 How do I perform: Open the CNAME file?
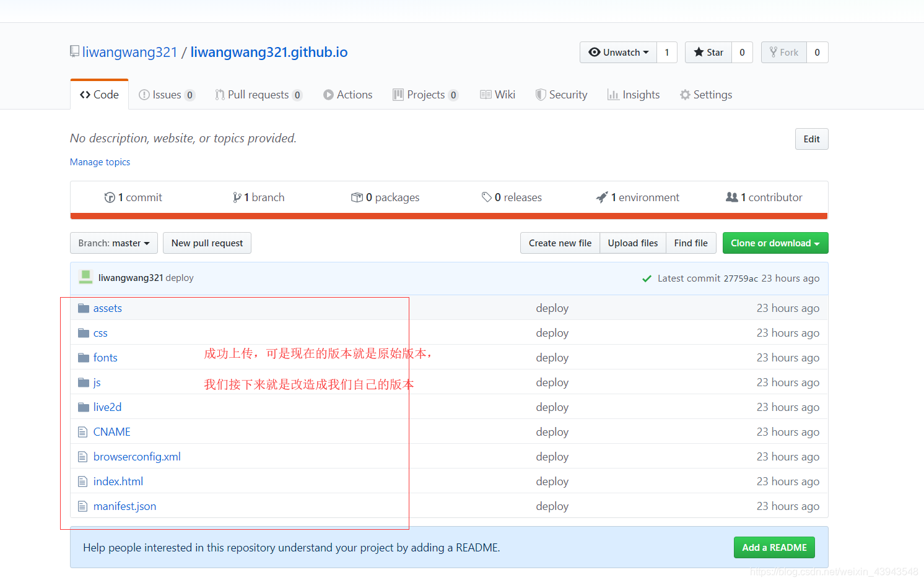112,432
